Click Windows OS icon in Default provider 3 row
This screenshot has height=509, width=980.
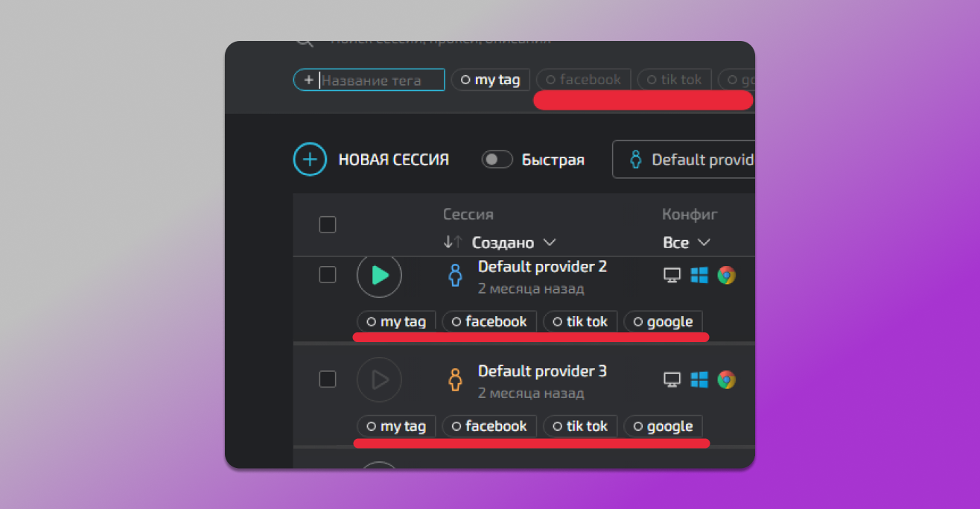pos(699,380)
